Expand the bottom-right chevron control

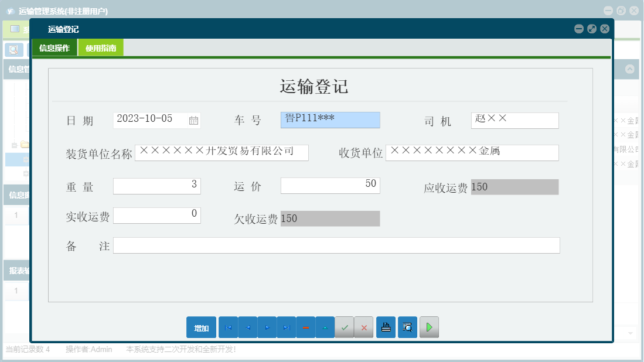click(x=630, y=332)
